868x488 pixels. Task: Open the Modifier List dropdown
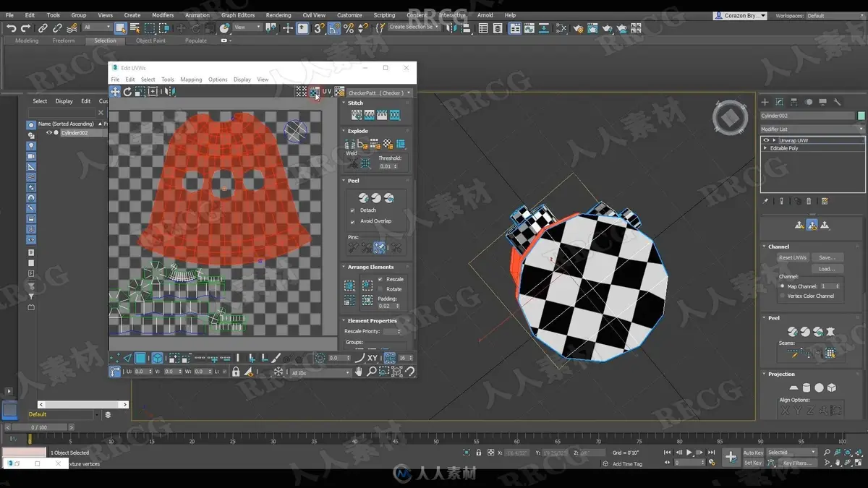[x=812, y=129]
